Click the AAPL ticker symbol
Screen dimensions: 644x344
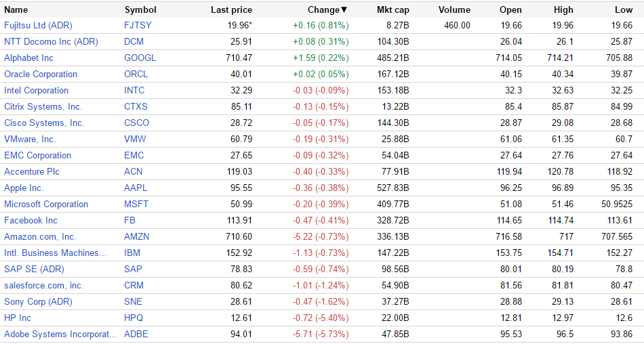136,188
